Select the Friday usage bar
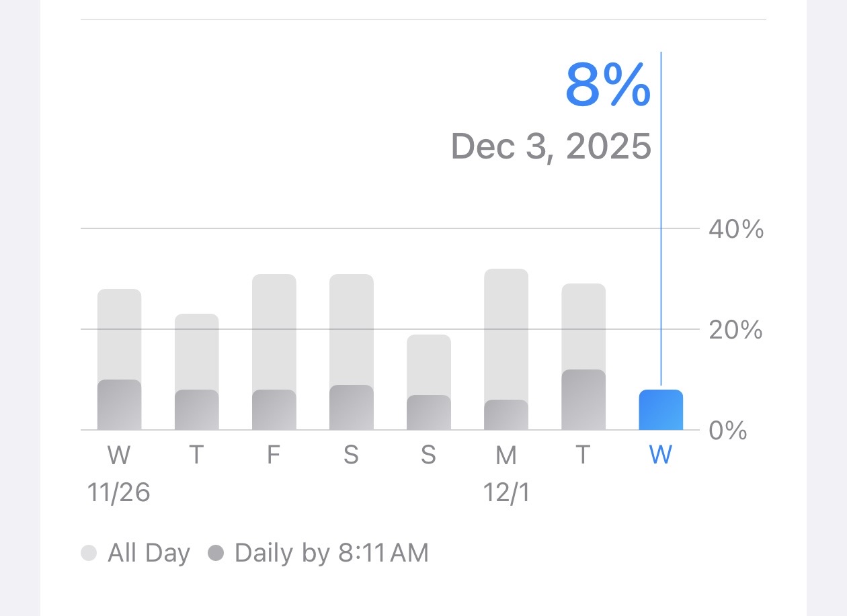Screen dimensions: 847x616 click(274, 352)
